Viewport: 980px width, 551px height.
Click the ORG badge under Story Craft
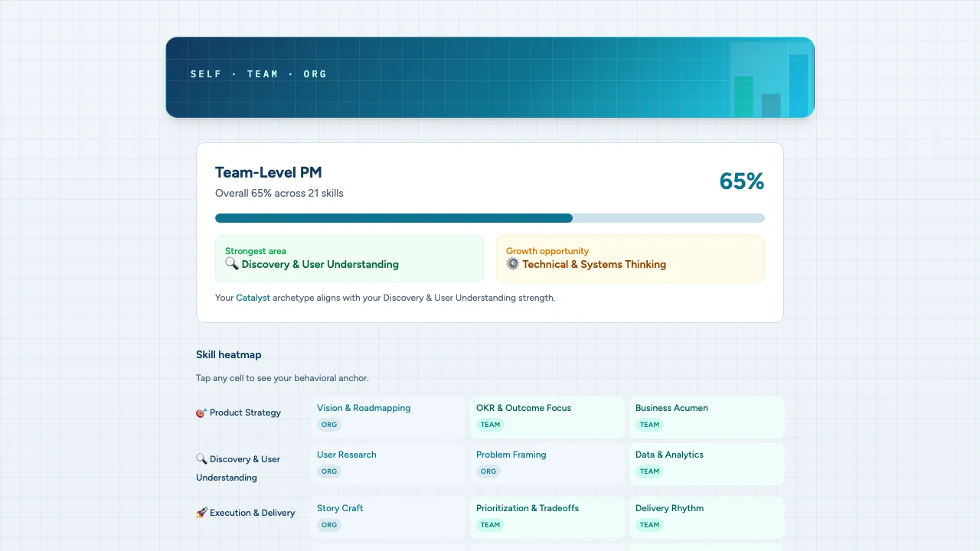click(329, 525)
